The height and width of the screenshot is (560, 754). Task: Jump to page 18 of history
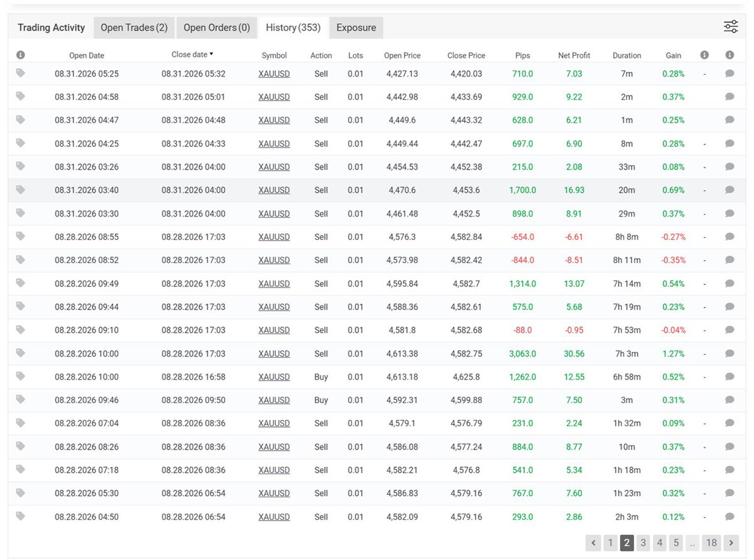click(x=711, y=543)
